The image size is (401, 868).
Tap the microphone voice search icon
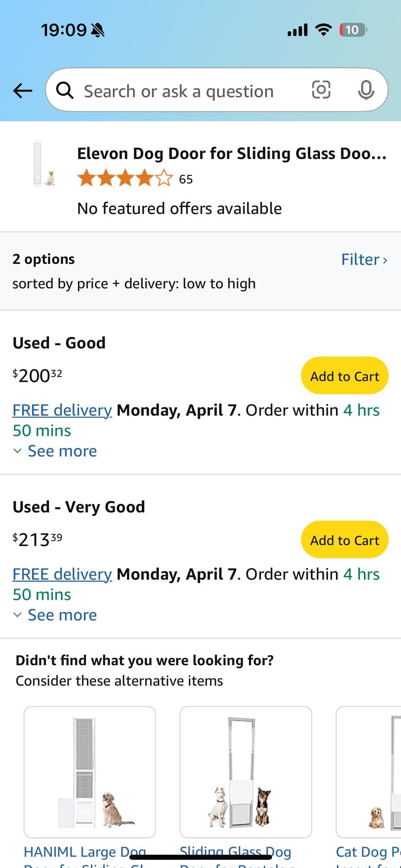pyautogui.click(x=366, y=90)
